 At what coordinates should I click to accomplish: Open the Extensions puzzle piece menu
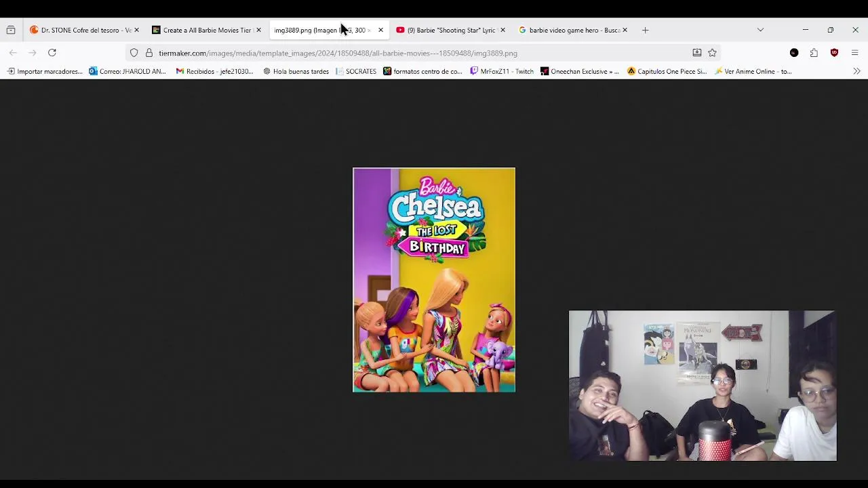point(814,53)
